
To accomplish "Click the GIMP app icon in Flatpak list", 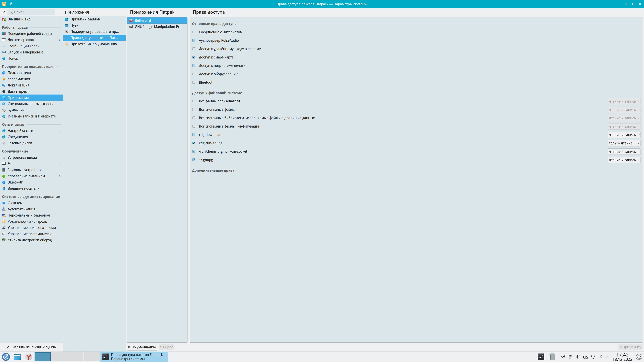I will (131, 27).
